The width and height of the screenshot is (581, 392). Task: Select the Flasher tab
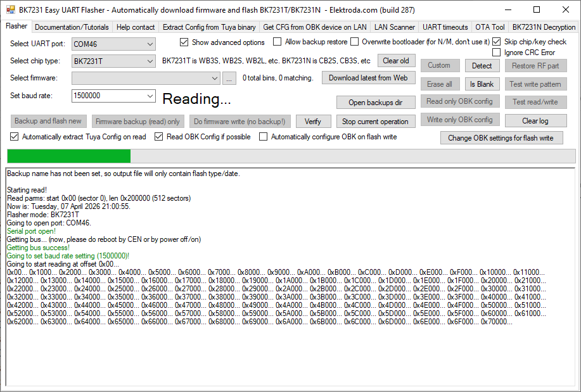pyautogui.click(x=16, y=26)
